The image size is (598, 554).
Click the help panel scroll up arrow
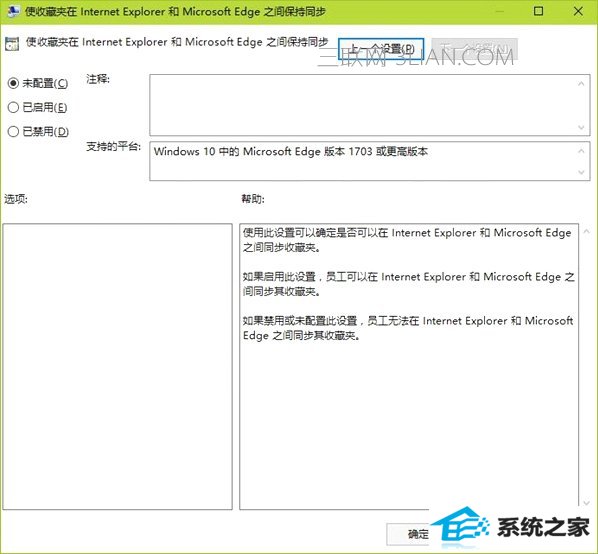click(x=586, y=231)
